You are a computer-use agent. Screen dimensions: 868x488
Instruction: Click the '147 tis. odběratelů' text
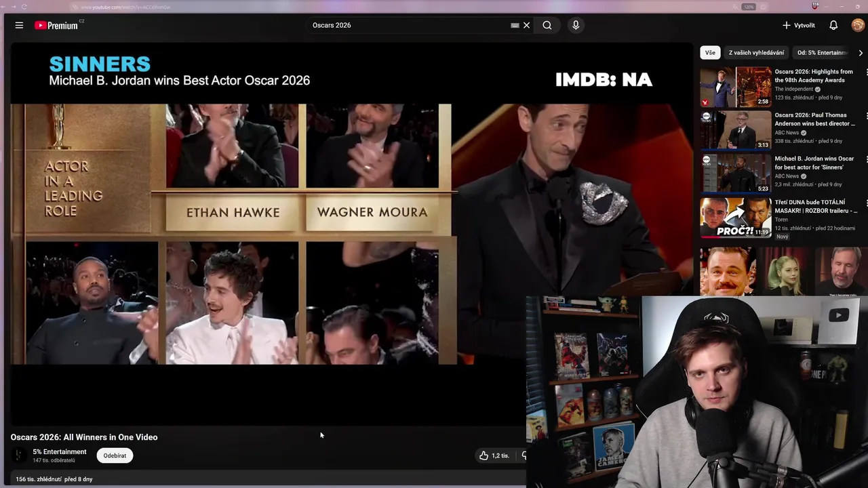[x=54, y=460]
